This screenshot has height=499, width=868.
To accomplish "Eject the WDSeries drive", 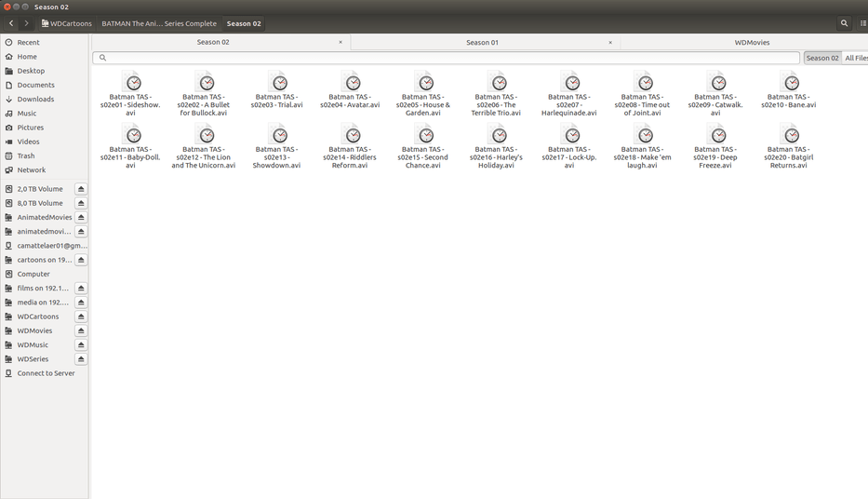I will [81, 358].
